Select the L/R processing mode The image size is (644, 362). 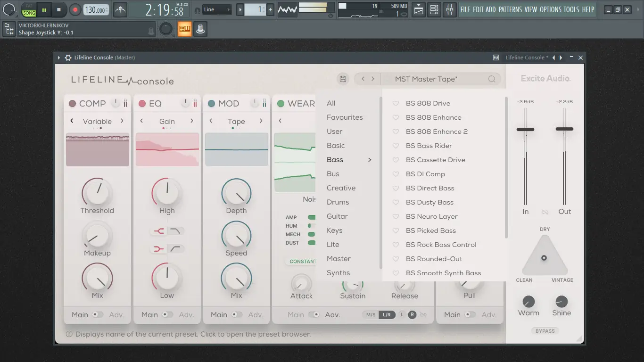click(387, 315)
